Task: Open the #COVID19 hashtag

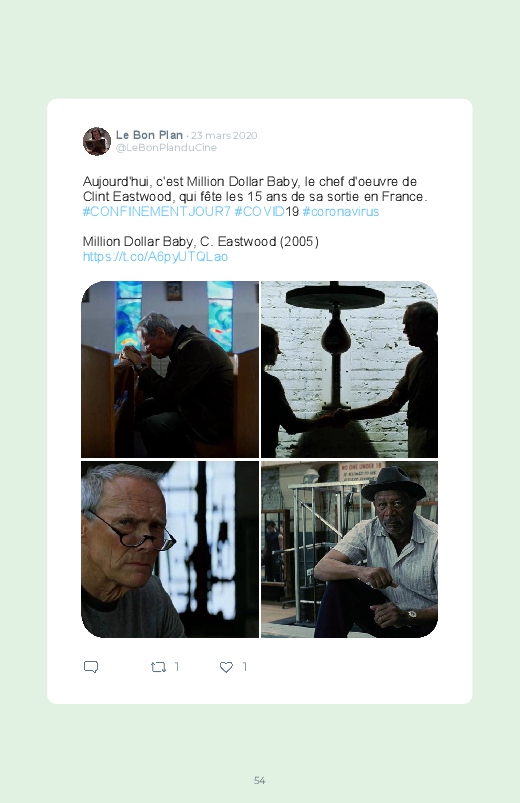Action: pos(266,212)
